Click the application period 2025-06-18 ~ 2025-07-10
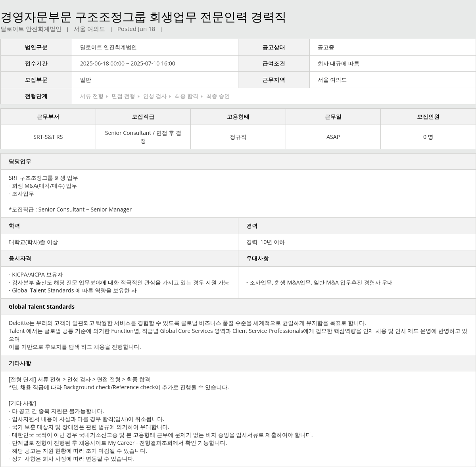This screenshot has width=476, height=467. 127,63
